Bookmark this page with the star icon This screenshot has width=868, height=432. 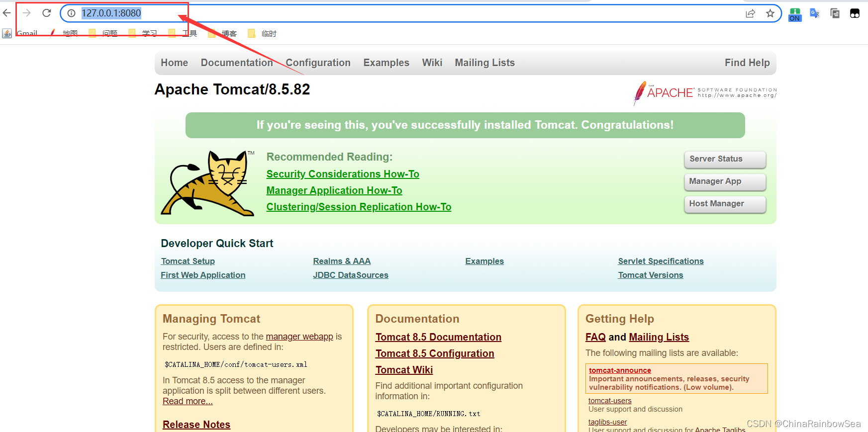770,13
